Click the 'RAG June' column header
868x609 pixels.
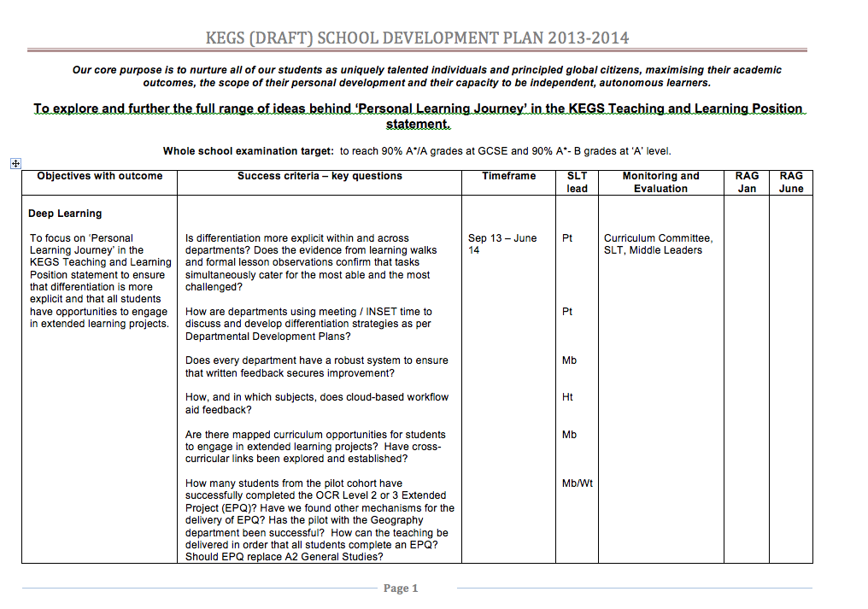click(791, 182)
